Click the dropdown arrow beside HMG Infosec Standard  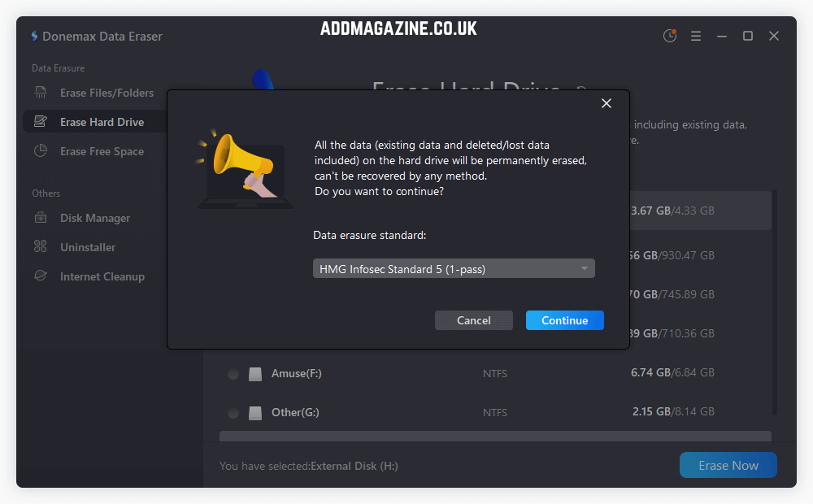[x=585, y=268]
